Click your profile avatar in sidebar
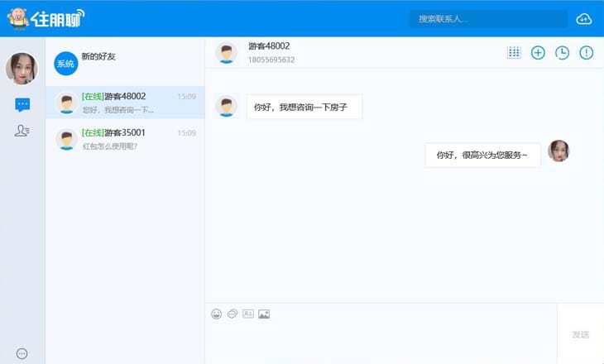 [x=22, y=69]
